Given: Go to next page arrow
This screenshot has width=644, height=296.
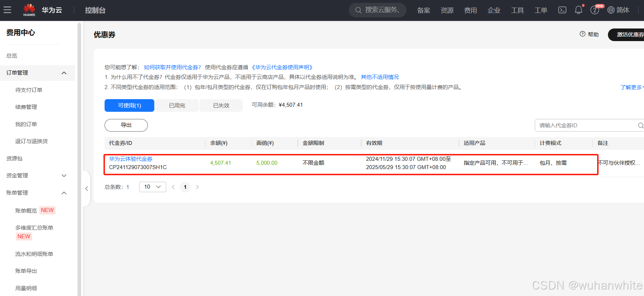Looking at the screenshot, I should [x=197, y=187].
